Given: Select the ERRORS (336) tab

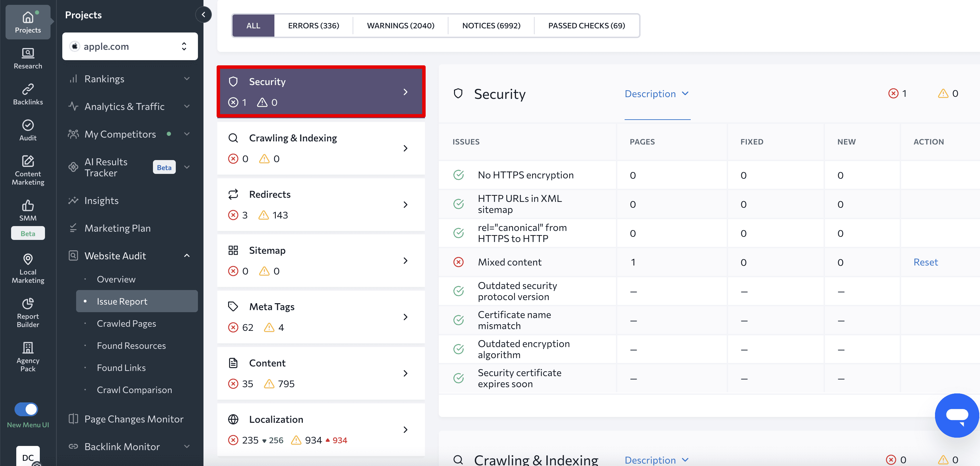Looking at the screenshot, I should (314, 25).
